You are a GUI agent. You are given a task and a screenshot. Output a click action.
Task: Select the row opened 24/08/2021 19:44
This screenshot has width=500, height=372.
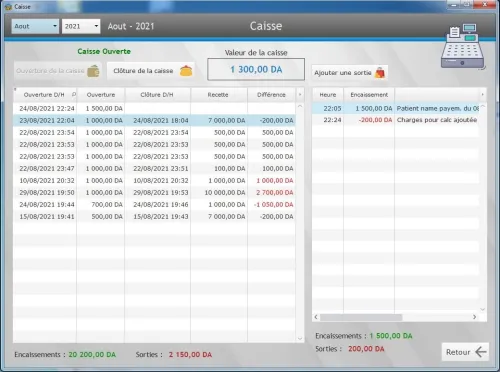[x=154, y=204]
